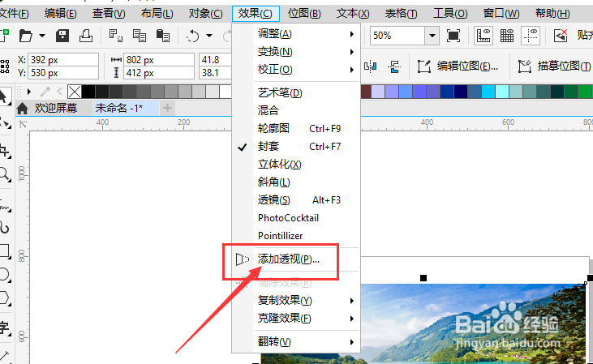Image resolution: width=593 pixels, height=364 pixels.
Task: Click the Print icon in toolbar
Action: [x=86, y=36]
